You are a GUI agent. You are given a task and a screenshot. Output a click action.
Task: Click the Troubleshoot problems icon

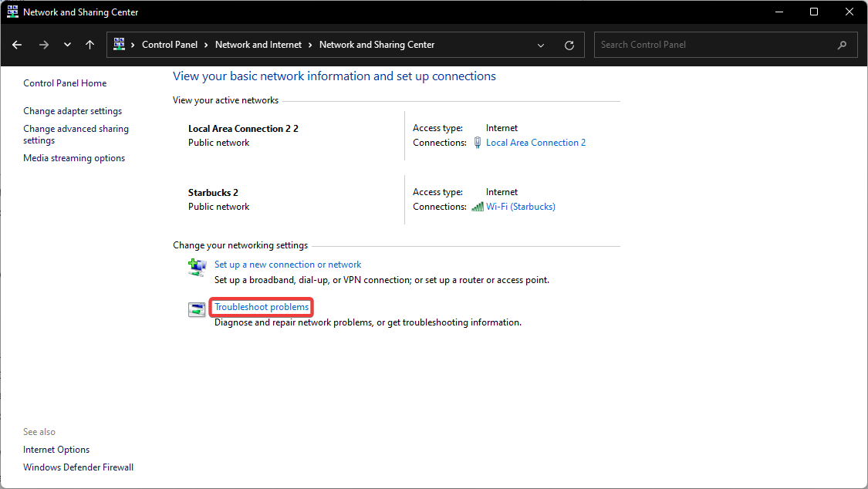coord(198,310)
